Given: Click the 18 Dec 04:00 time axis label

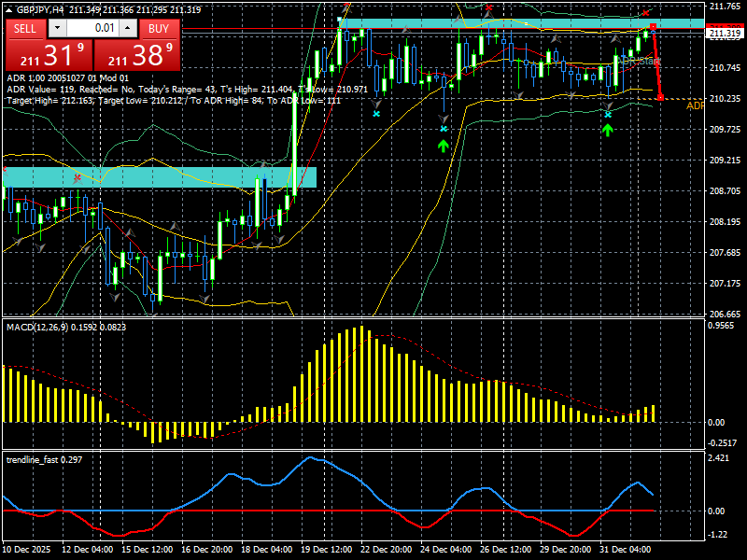Looking at the screenshot, I should point(267,550).
